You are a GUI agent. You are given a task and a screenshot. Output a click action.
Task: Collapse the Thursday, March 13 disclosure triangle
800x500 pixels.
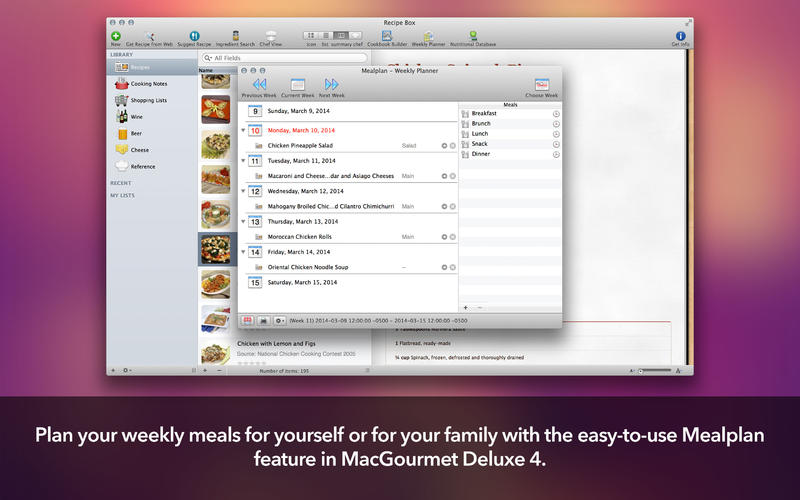click(x=243, y=221)
